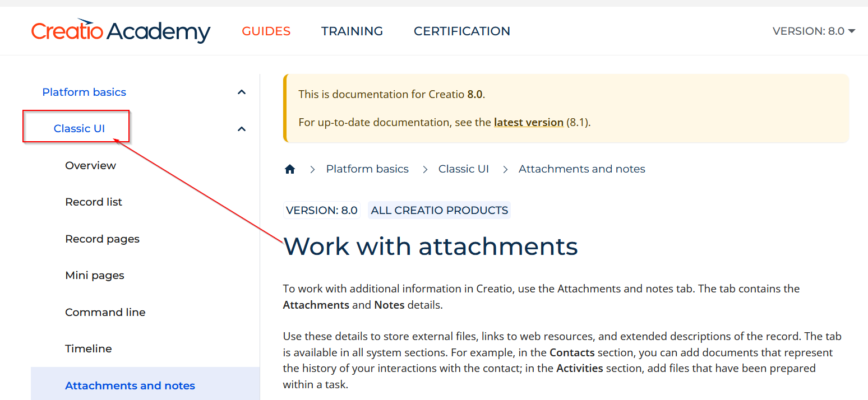Open the Record list sidebar item
Image resolution: width=868 pixels, height=400 pixels.
tap(94, 202)
